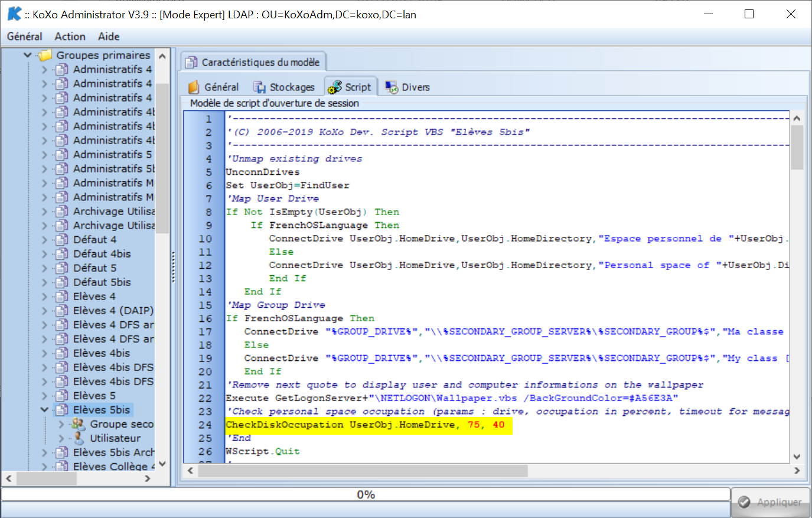Click the highlighted CheckDiskOccupation script line

369,425
